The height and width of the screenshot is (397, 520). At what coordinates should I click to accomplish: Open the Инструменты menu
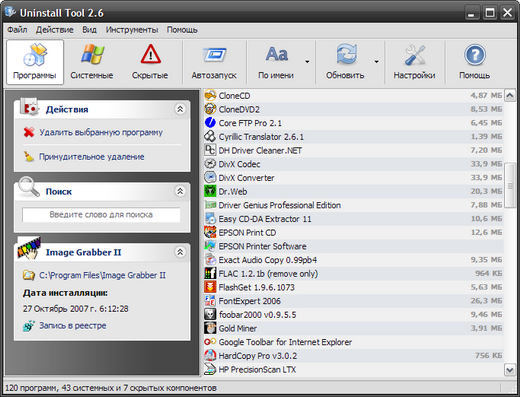132,30
